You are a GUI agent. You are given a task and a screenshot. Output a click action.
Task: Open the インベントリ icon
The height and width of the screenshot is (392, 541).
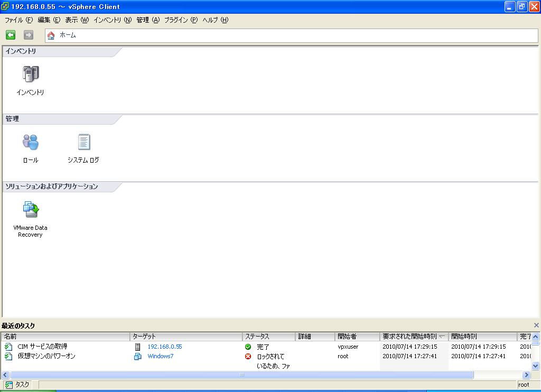[x=31, y=74]
